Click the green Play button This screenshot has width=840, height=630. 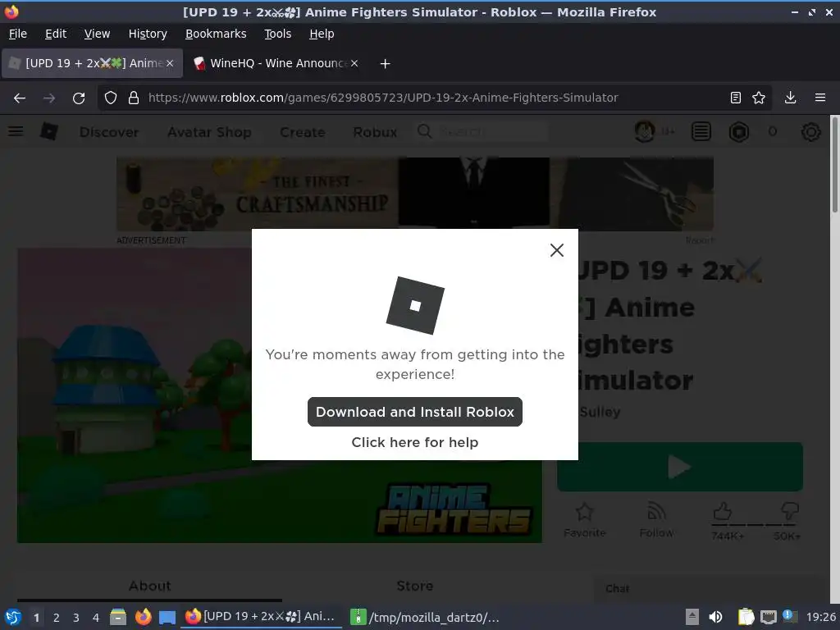point(680,467)
